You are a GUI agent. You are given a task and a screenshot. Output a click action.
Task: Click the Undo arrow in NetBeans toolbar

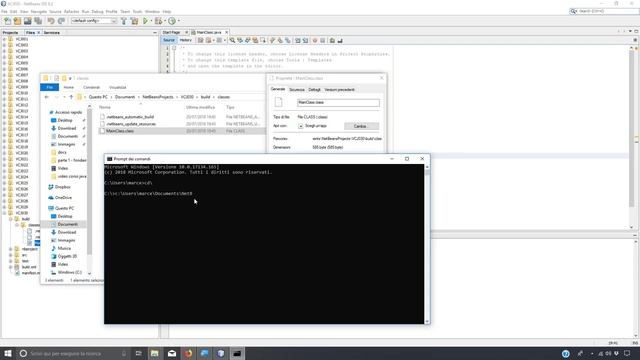click(x=51, y=21)
